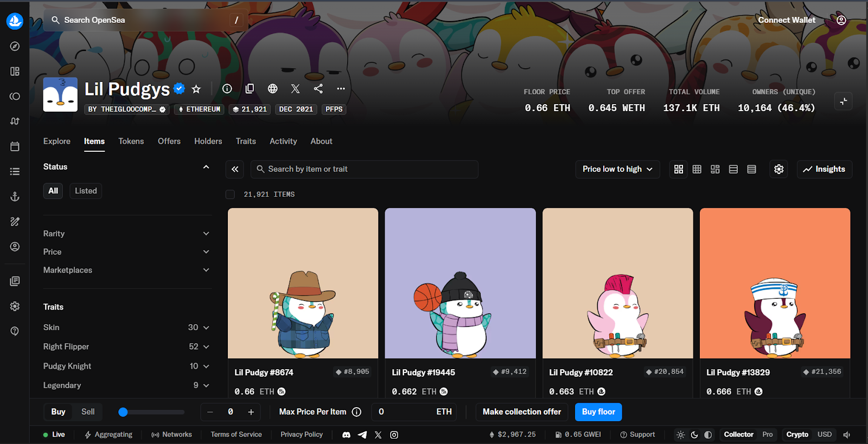Viewport: 868px width, 444px height.
Task: Click the item quantity slider handle
Action: click(123, 412)
